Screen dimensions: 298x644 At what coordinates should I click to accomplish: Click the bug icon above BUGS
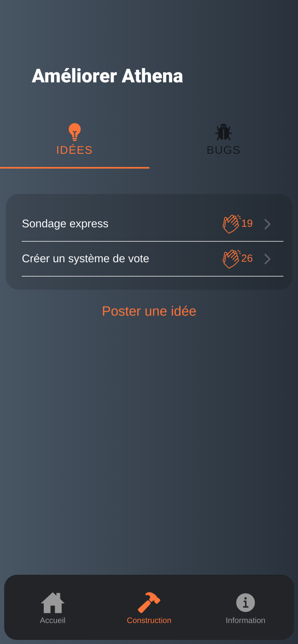click(223, 132)
